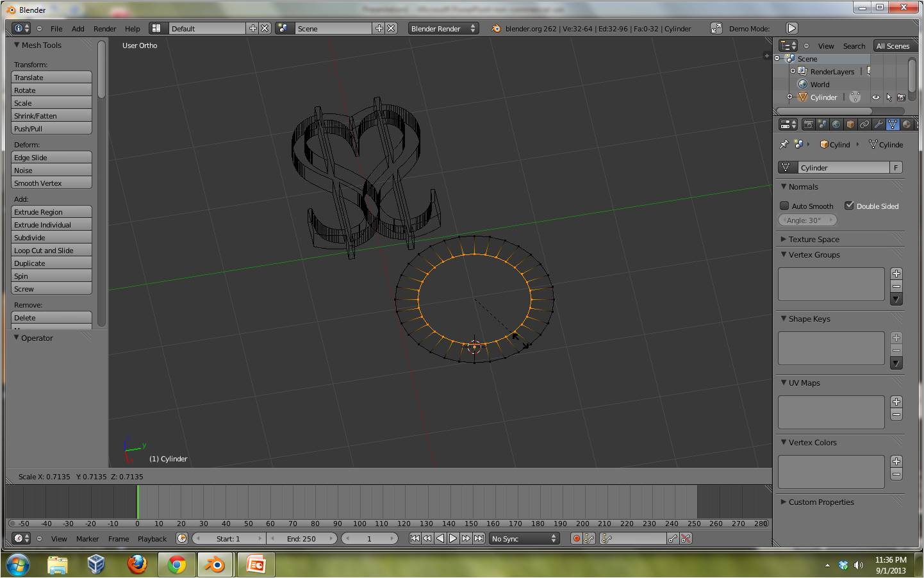Click the Smooth Vertex button
The width and height of the screenshot is (924, 578).
click(x=51, y=183)
